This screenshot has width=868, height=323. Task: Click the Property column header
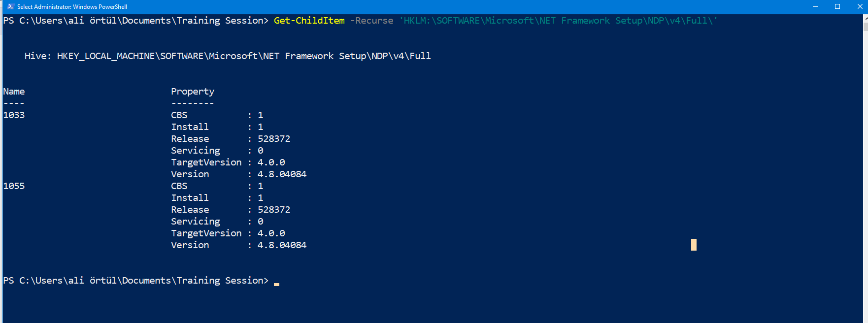click(x=193, y=92)
